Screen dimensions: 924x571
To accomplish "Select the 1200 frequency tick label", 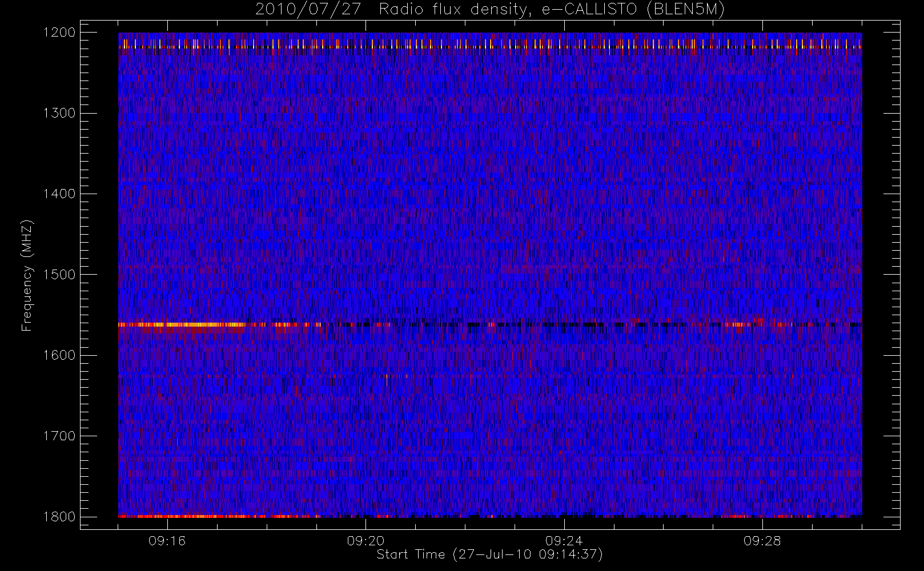I will [x=60, y=33].
